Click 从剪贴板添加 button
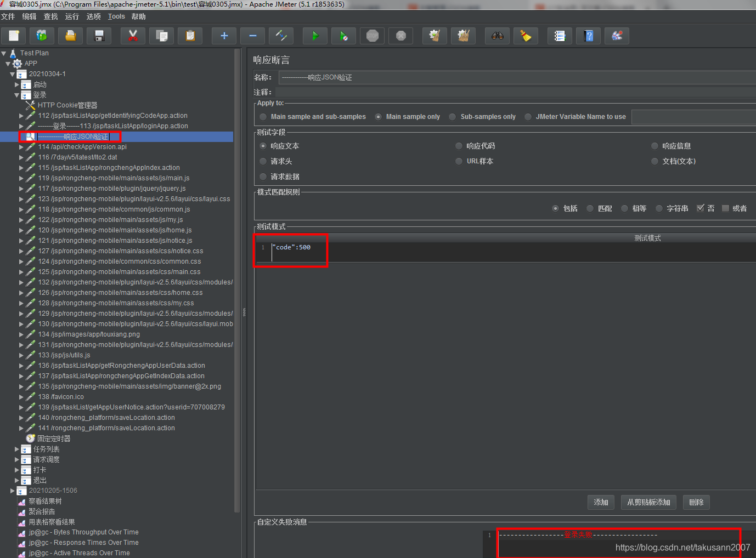The image size is (756, 558). [648, 502]
